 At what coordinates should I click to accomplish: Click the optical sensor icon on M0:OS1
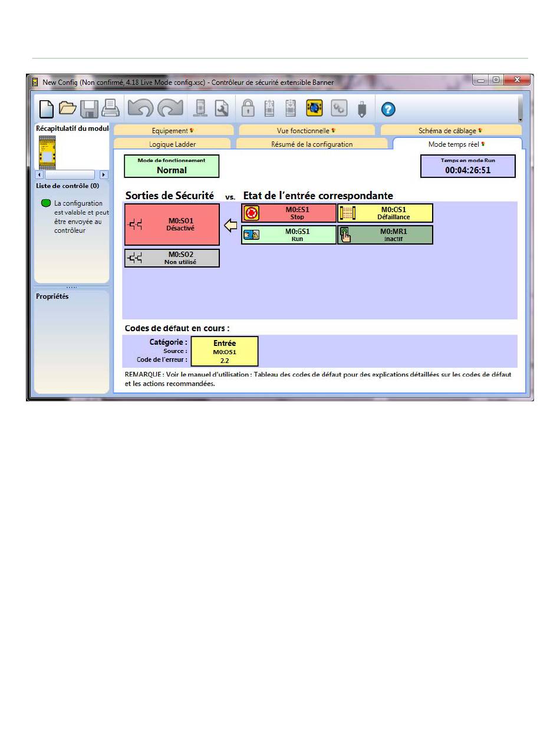tap(348, 213)
